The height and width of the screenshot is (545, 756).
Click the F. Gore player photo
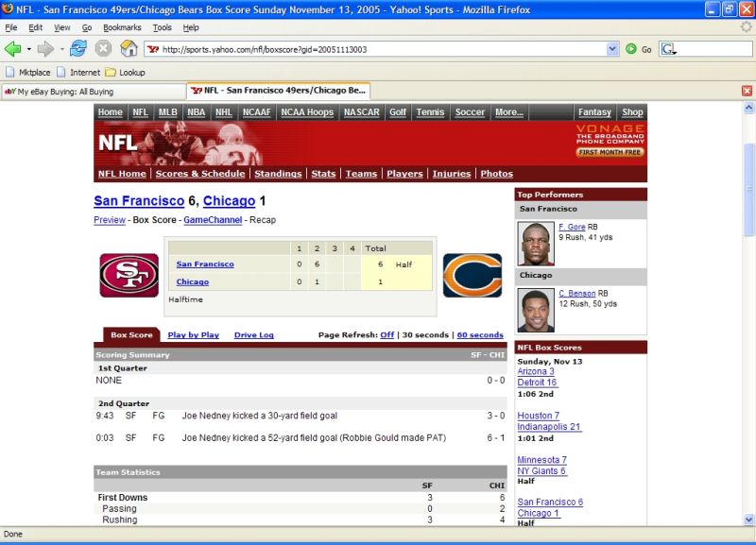536,244
